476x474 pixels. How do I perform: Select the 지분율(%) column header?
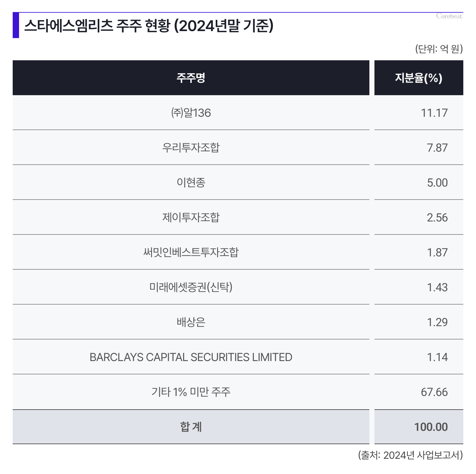pos(419,78)
